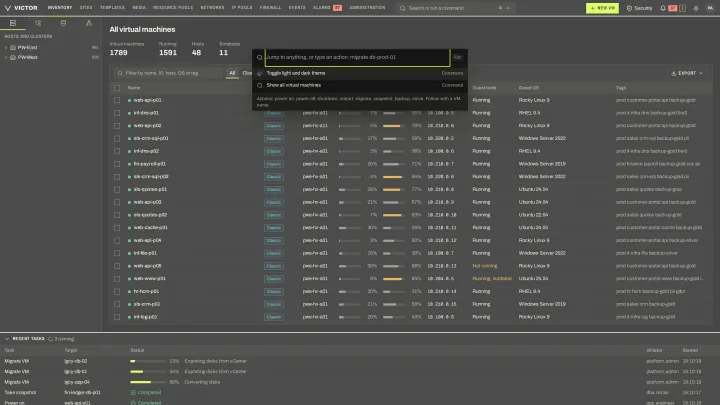720x405 pixels.
Task: Click the notifications bell icon
Action: [x=663, y=8]
